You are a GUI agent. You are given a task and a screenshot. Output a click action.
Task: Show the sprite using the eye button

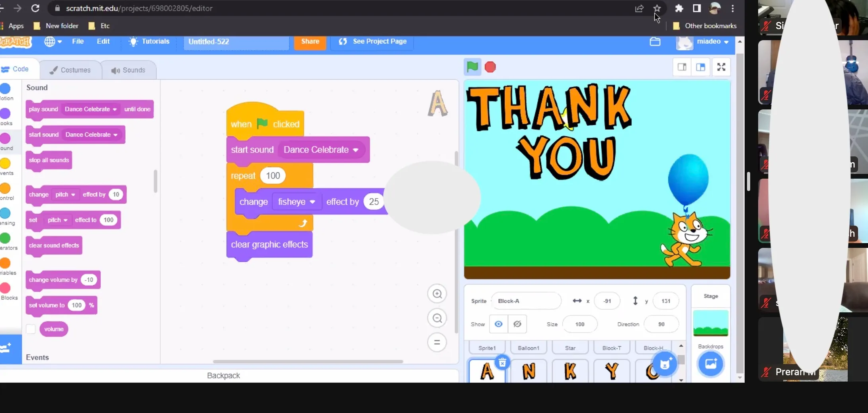click(x=498, y=324)
